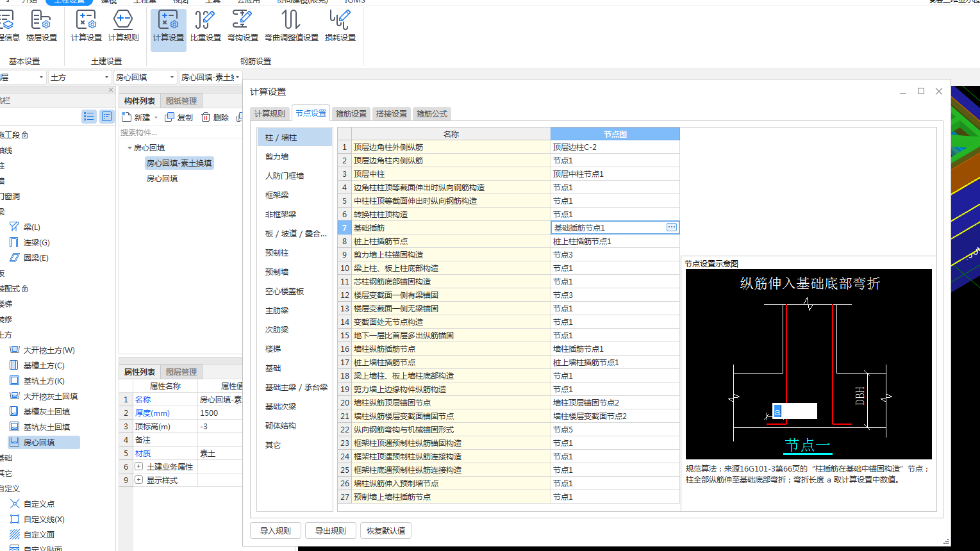The width and height of the screenshot is (980, 551).
Task: Select row 顶层边角柱外侧纵筋
Action: tap(451, 147)
